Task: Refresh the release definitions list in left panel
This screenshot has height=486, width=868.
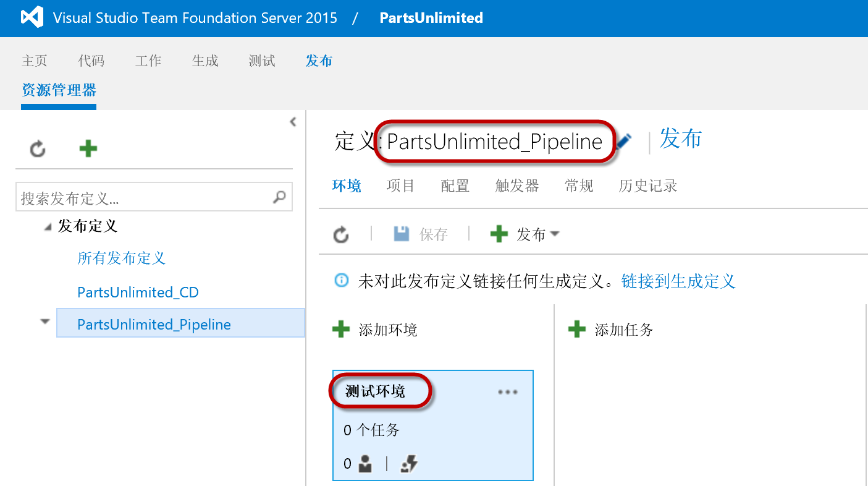Action: tap(38, 148)
